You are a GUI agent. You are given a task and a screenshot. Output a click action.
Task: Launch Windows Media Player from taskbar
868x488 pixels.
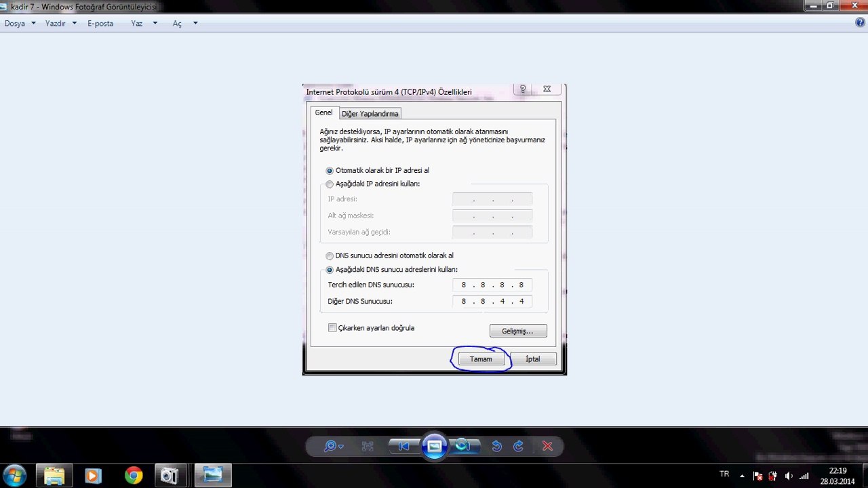(x=93, y=476)
